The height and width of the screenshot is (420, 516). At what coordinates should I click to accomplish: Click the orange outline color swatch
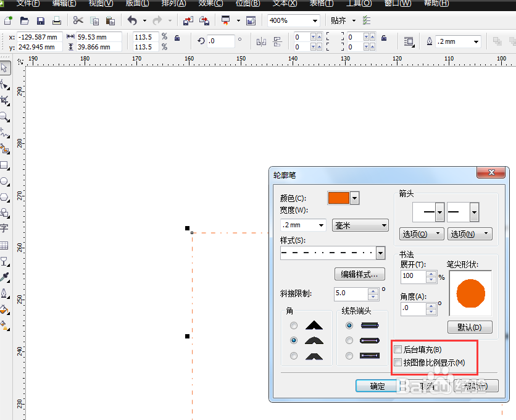339,198
